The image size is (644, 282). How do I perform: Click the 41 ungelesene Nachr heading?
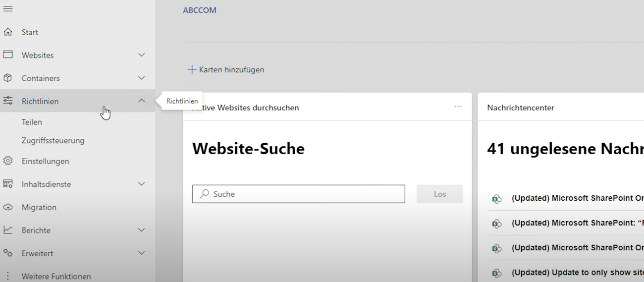[565, 148]
